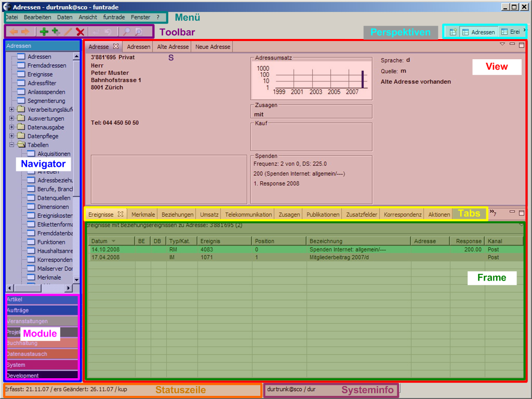The width and height of the screenshot is (532, 399).
Task: Click the open new perspective icon
Action: pos(453,32)
